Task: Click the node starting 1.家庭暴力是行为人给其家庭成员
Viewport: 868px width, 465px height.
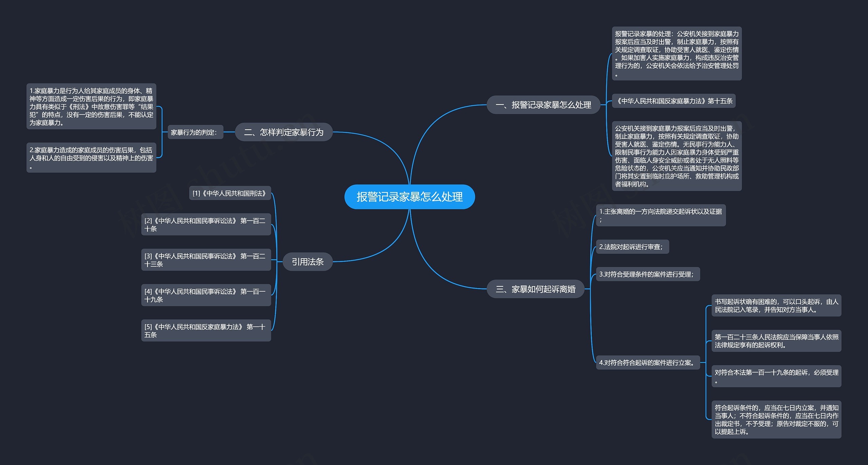Action: [91, 107]
